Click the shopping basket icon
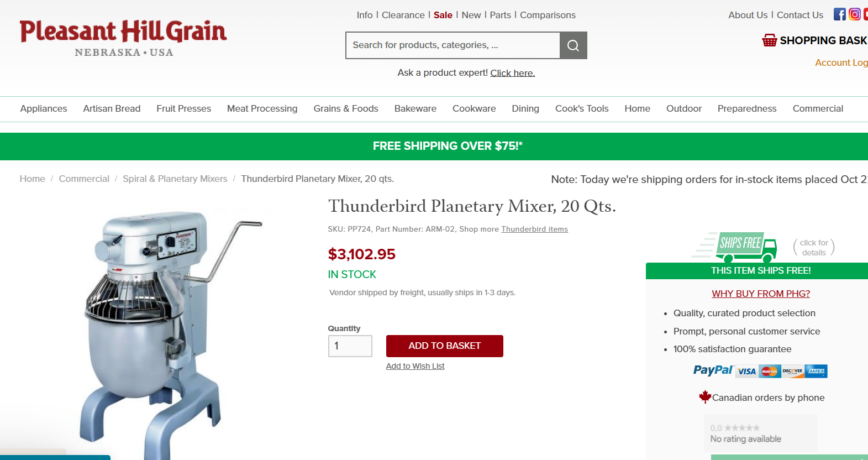The height and width of the screenshot is (460, 868). [x=769, y=40]
